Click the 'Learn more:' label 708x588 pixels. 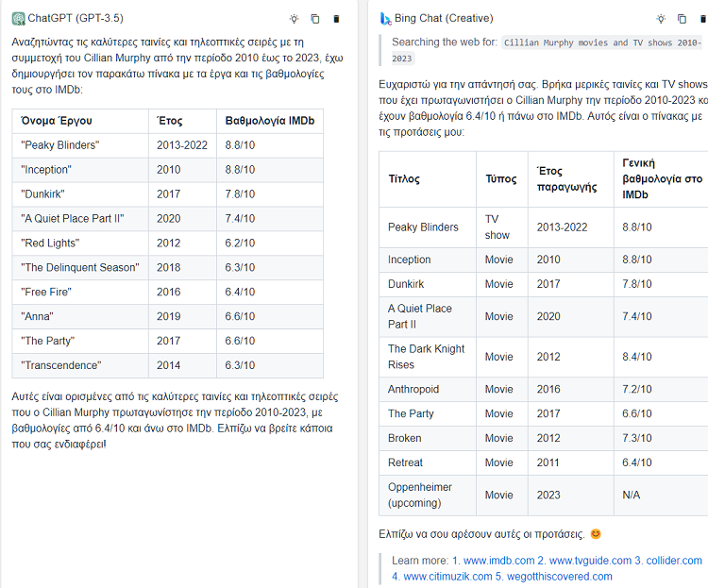(x=420, y=561)
